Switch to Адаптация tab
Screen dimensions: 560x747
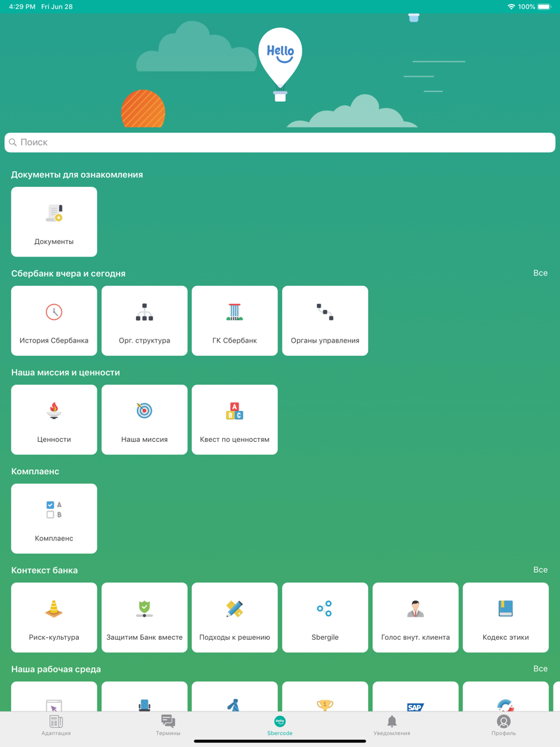[56, 725]
